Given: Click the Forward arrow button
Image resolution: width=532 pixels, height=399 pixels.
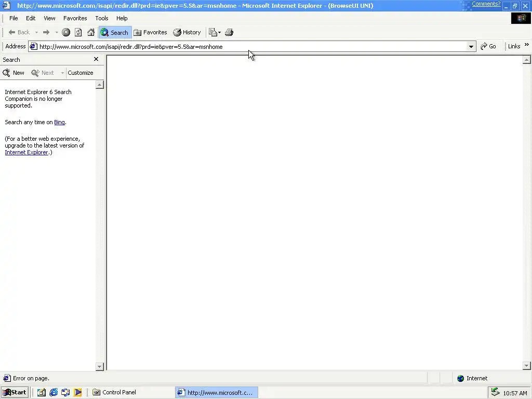Looking at the screenshot, I should (x=46, y=32).
